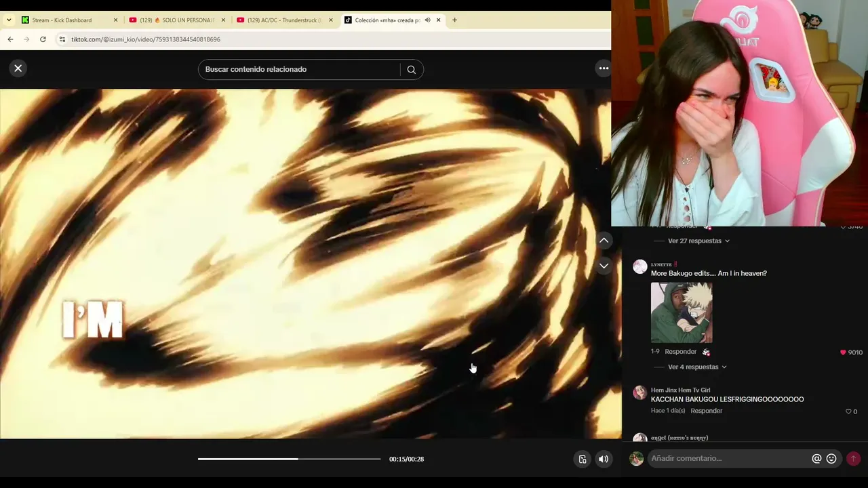Screen dimensions: 868x488
Task: Mute the TikTok tab via speaker icon
Action: tap(427, 20)
